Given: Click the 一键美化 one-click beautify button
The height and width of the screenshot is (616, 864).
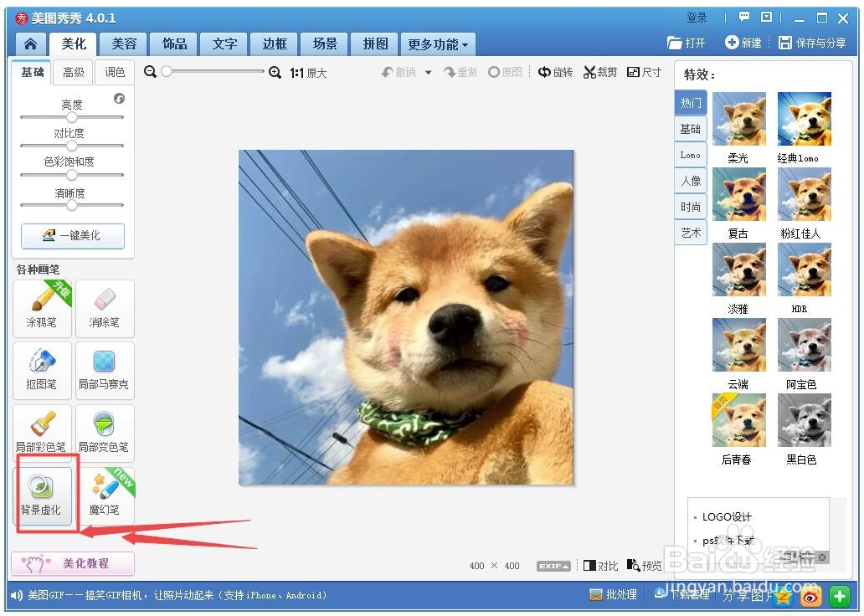Looking at the screenshot, I should coord(73,236).
